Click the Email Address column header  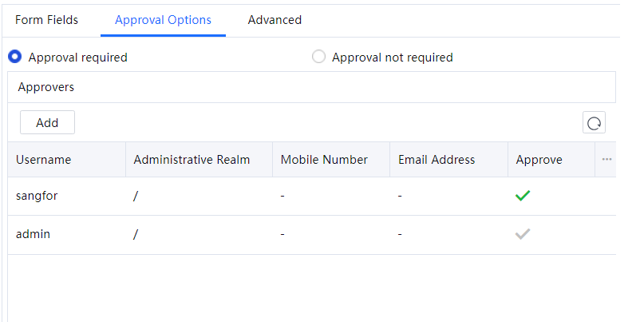[x=437, y=160]
